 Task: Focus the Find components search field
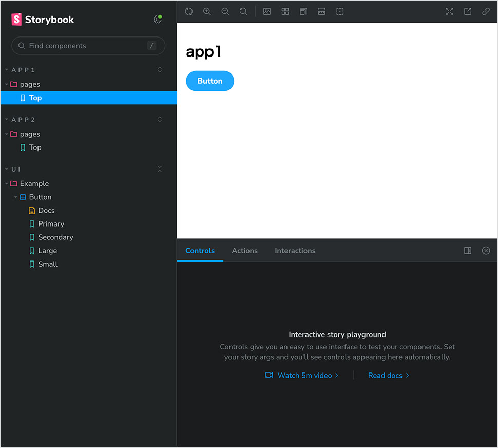point(88,46)
